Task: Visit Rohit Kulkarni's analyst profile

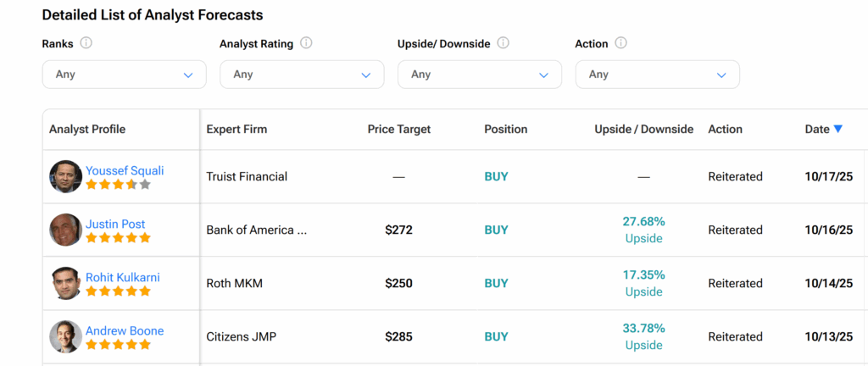Action: 122,277
